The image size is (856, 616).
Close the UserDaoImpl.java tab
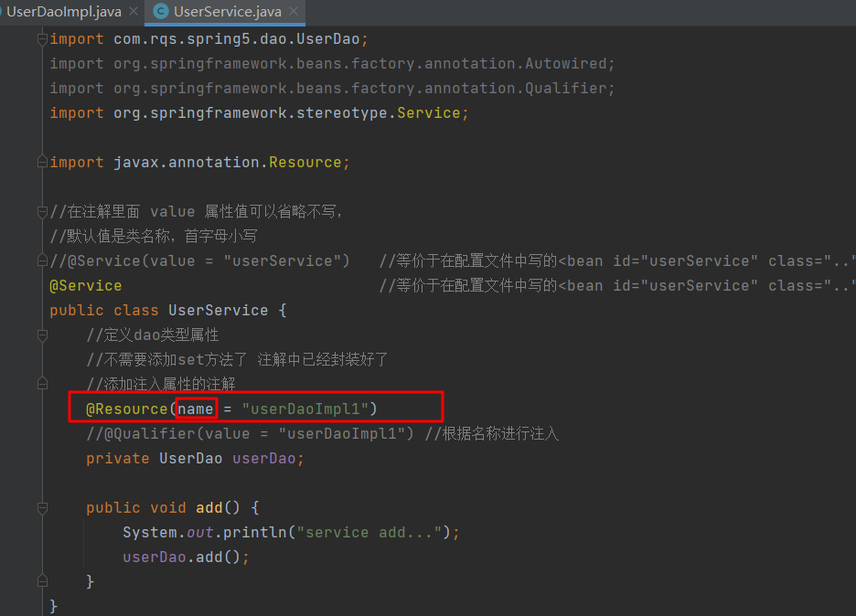[134, 12]
